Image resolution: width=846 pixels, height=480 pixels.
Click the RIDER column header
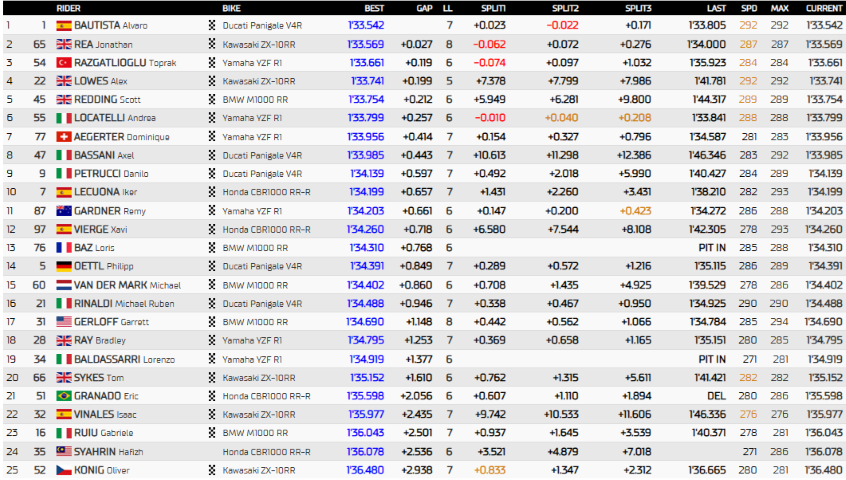pyautogui.click(x=69, y=8)
